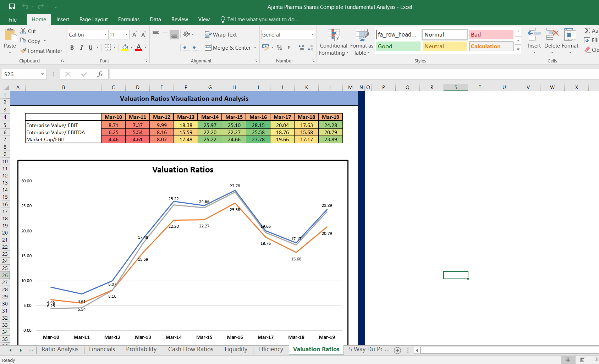
Task: Apply the Neutral cell style
Action: [445, 46]
